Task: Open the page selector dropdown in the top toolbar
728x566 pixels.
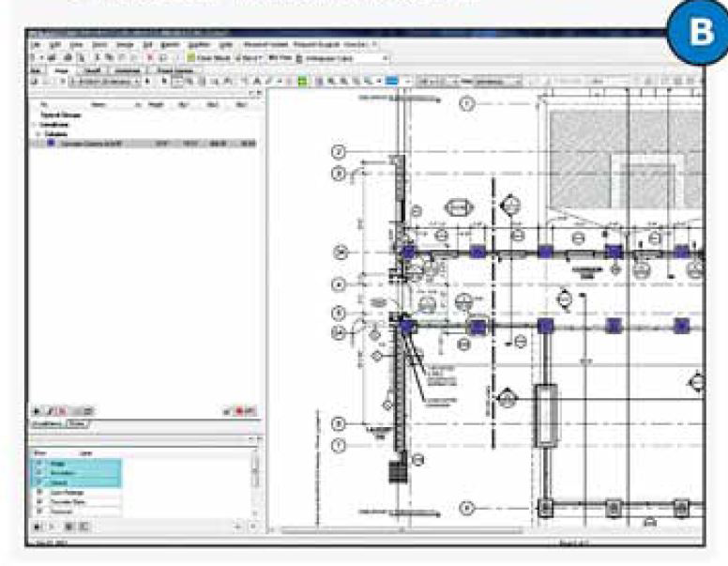Action: tap(346, 58)
